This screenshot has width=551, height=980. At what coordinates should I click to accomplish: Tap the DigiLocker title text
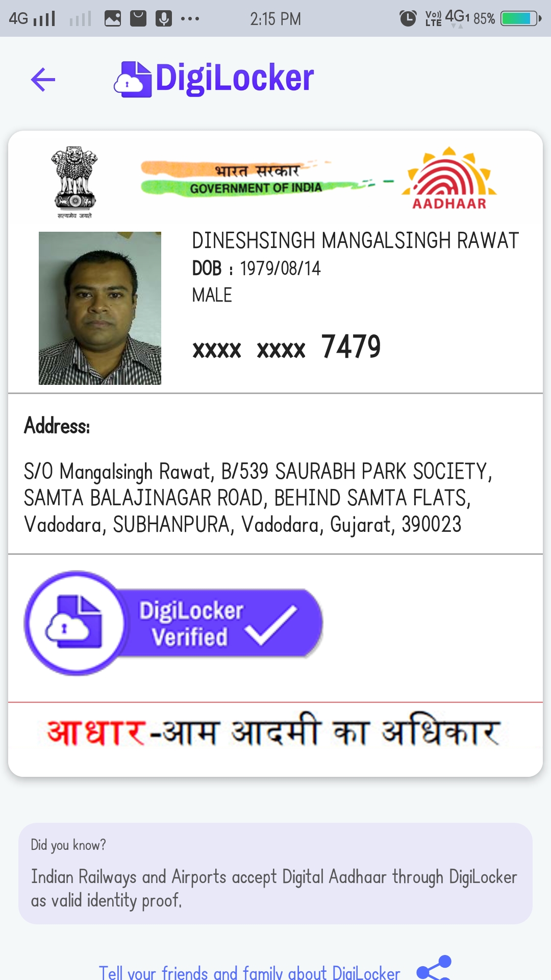point(235,78)
